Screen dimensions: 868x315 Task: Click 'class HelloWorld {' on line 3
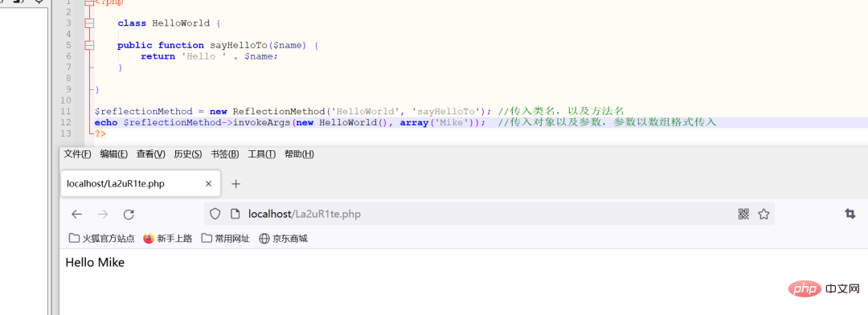[170, 23]
